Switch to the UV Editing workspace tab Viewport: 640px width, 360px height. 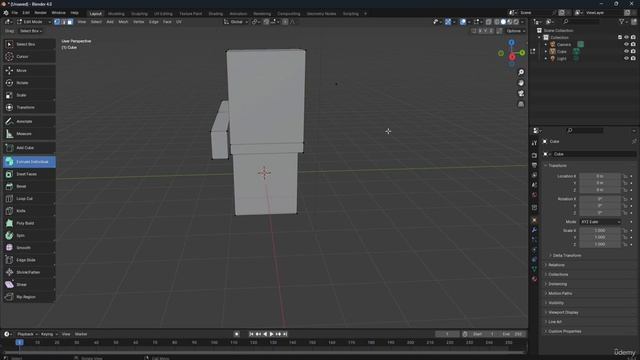click(x=163, y=13)
